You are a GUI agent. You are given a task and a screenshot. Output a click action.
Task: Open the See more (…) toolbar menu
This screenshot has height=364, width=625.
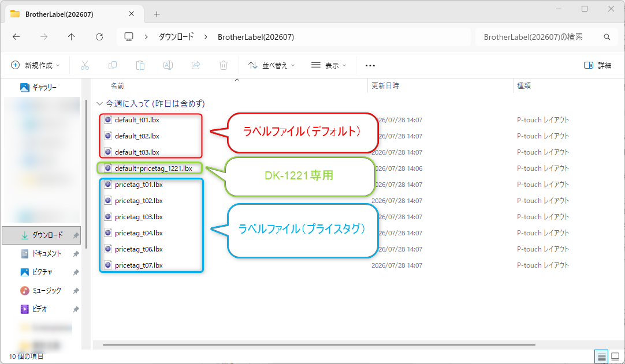(x=370, y=66)
